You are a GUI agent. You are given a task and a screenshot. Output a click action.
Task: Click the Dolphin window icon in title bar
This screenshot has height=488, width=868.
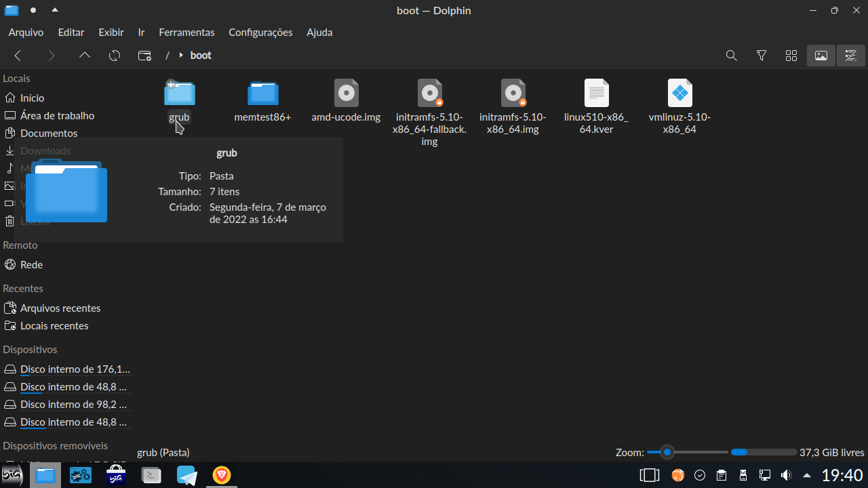12,10
